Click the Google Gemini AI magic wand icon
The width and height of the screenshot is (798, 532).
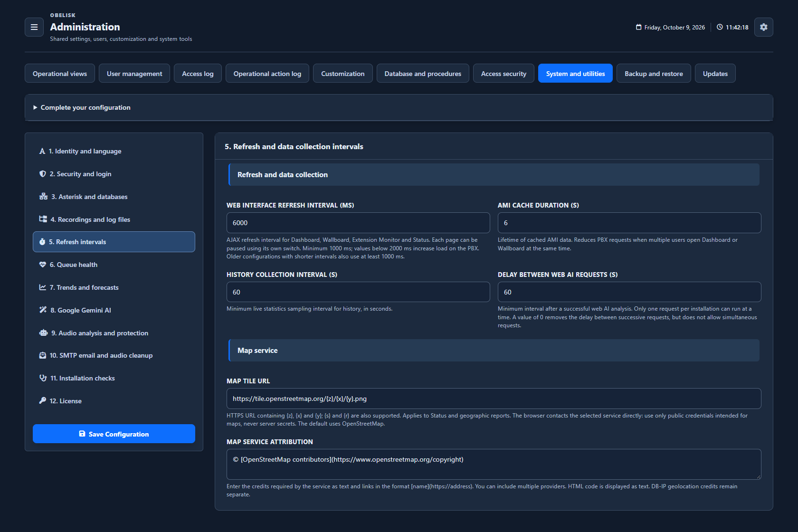tap(43, 310)
